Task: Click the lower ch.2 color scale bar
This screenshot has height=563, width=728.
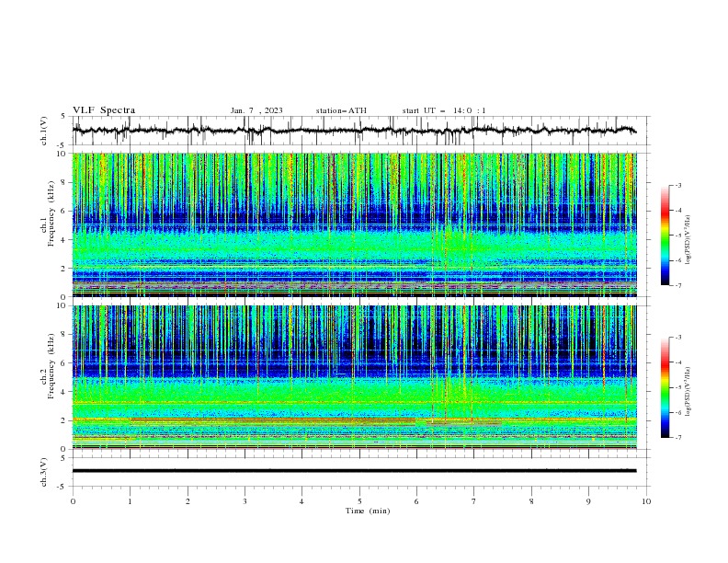Action: pyautogui.click(x=665, y=387)
